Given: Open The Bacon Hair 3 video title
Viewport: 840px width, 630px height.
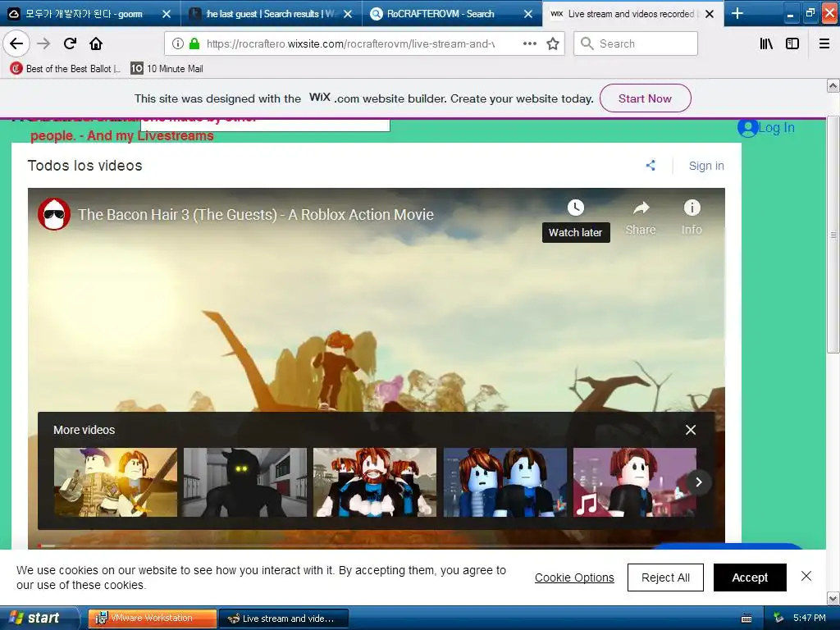Looking at the screenshot, I should click(256, 214).
